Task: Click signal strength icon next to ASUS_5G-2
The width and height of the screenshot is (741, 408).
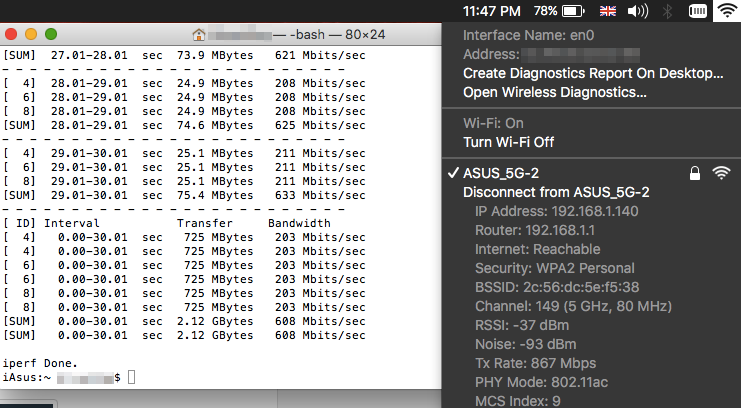Action: (720, 173)
